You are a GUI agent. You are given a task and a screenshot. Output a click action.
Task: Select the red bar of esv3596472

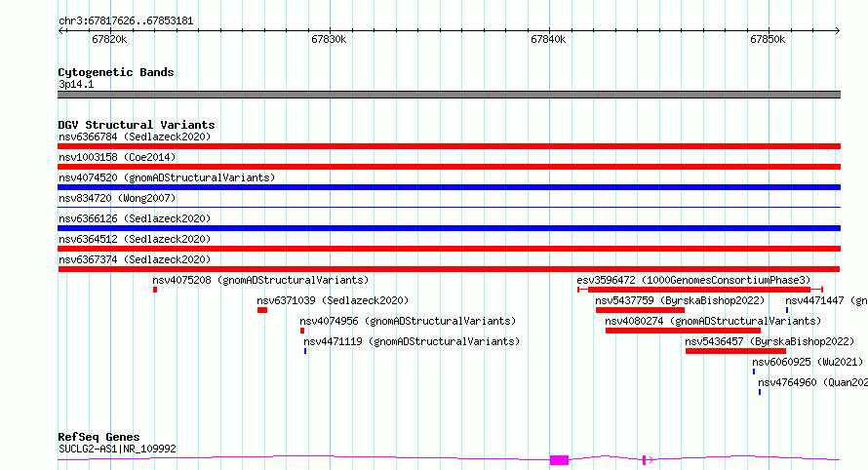(699, 290)
